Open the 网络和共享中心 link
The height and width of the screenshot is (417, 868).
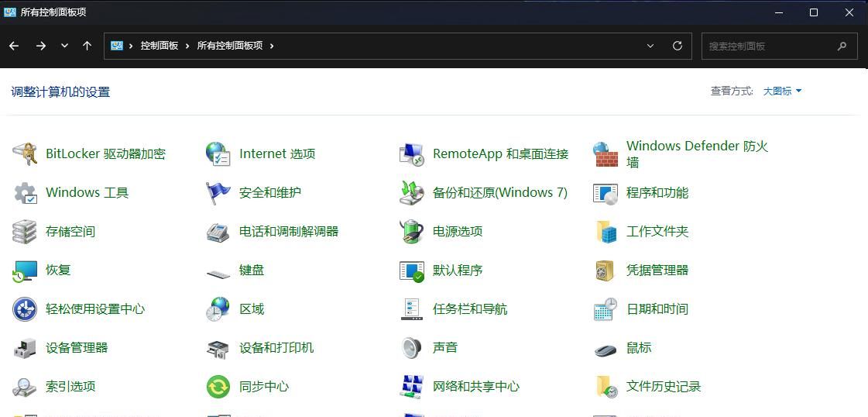(x=475, y=386)
